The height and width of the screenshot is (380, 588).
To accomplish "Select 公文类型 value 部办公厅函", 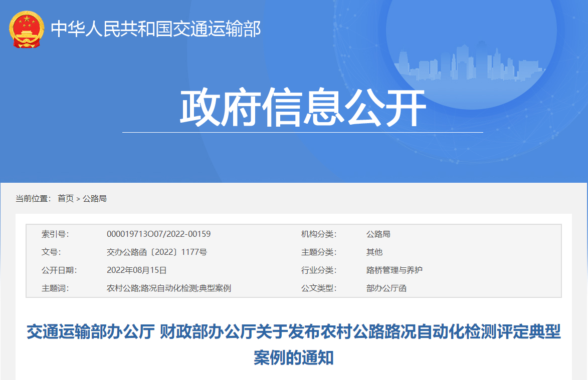I will tap(386, 288).
